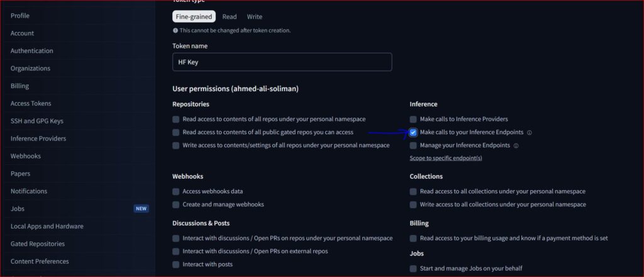Check read access to all collections
644x277 pixels.
[x=413, y=191]
